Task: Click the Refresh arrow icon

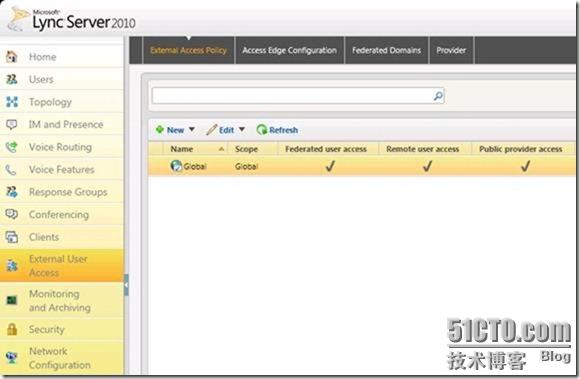Action: (262, 129)
